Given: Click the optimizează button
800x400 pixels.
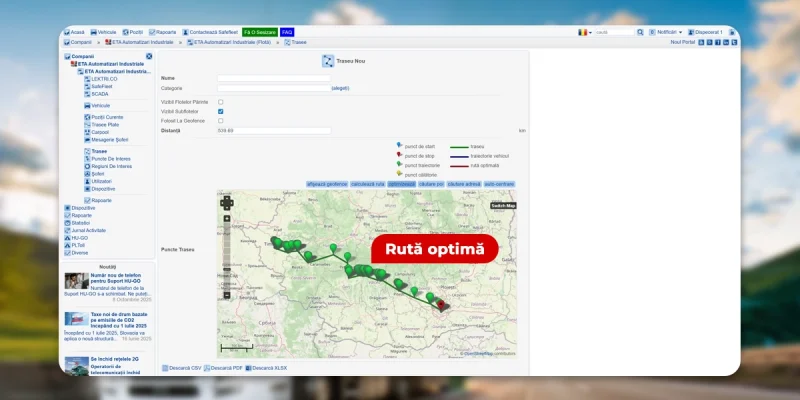Looking at the screenshot, I should click(402, 184).
